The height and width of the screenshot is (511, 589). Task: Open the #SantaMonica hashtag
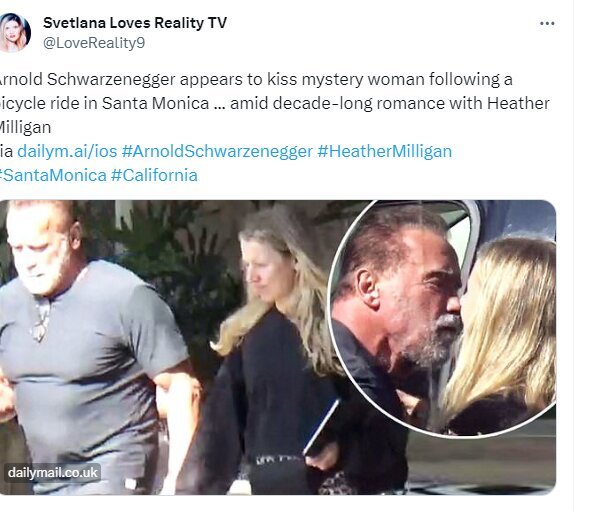[x=53, y=175]
